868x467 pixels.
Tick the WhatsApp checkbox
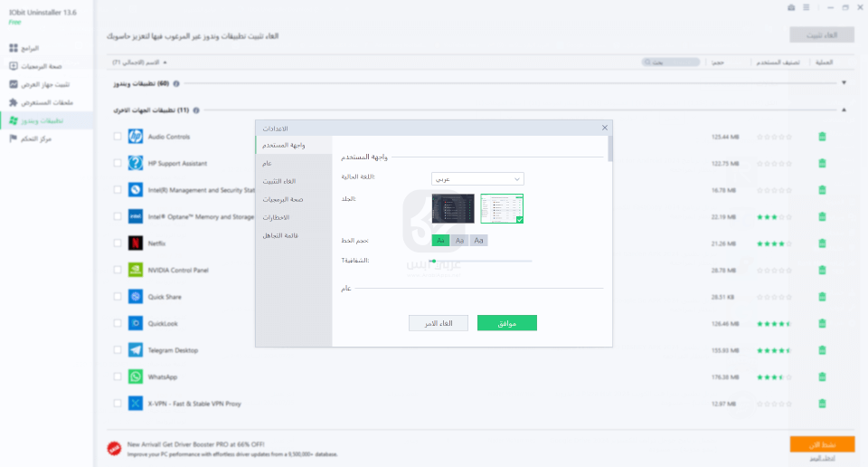118,376
